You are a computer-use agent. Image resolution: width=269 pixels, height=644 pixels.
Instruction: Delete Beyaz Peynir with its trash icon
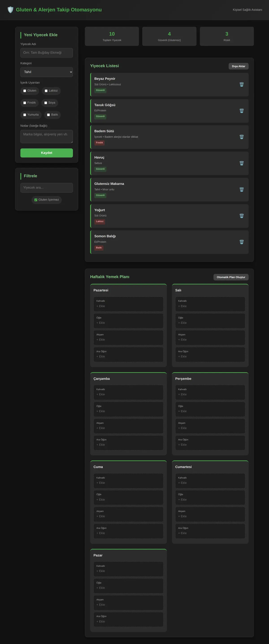(242, 84)
